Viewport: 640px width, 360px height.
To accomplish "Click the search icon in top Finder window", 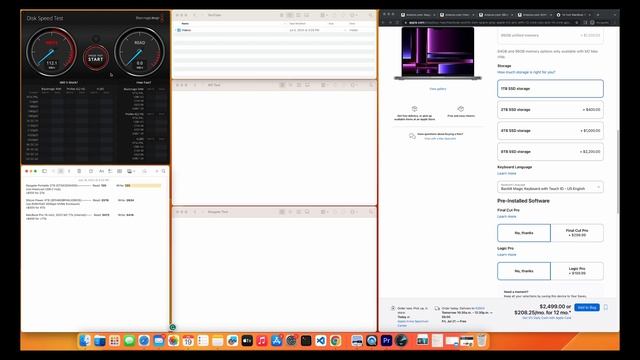I will 371,15.
